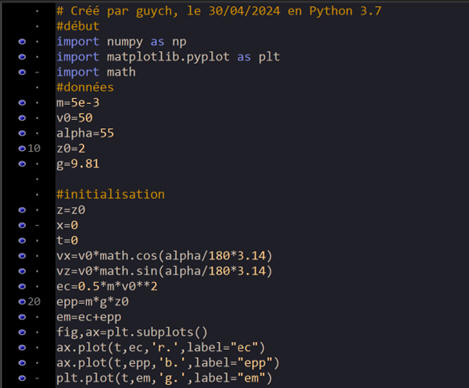Toggle breakpoint marker beside 'z=z0'
This screenshot has width=469, height=388.
(x=22, y=210)
